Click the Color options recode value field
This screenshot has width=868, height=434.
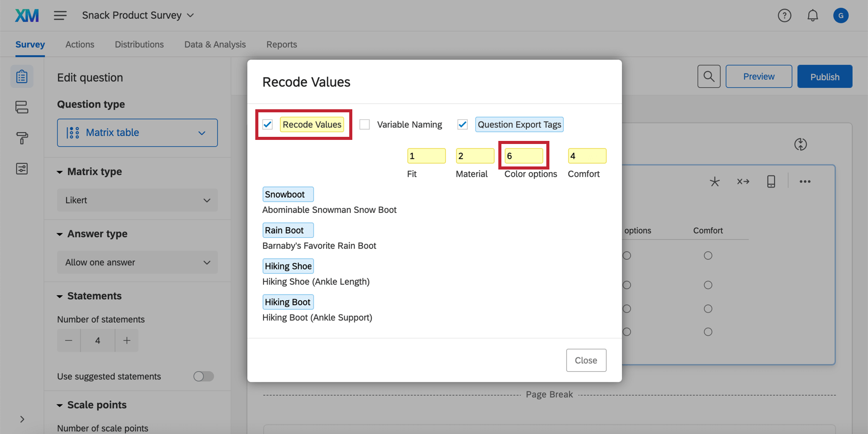[523, 156]
